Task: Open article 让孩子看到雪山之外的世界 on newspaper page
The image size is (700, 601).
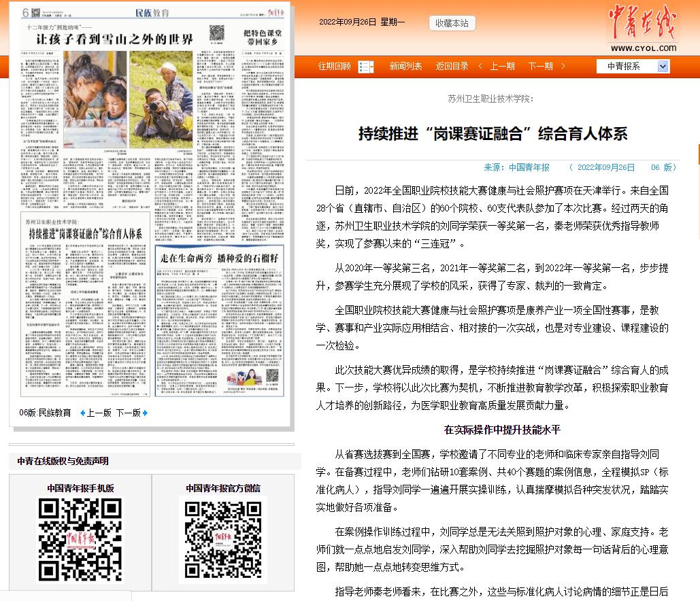Action: (115, 39)
